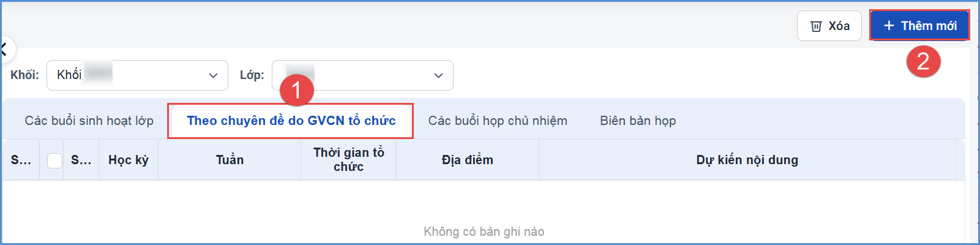Switch to Các buổi sinh hoạt lớp tab
This screenshot has width=980, height=245.
click(x=89, y=121)
